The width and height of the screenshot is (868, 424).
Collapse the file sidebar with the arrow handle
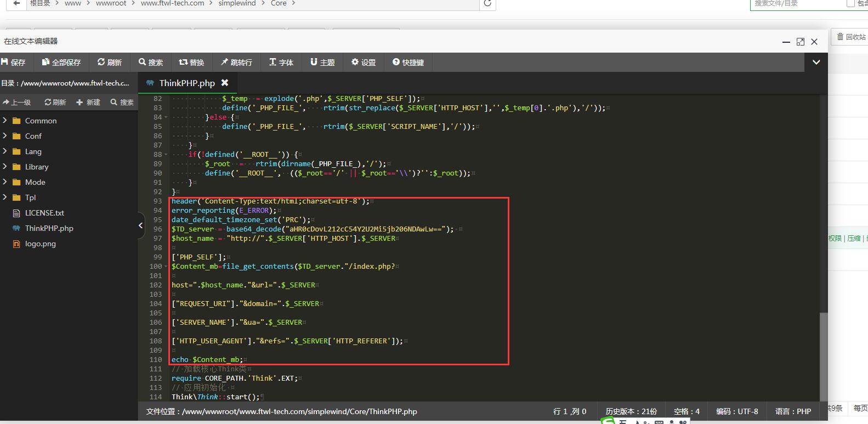pos(140,225)
